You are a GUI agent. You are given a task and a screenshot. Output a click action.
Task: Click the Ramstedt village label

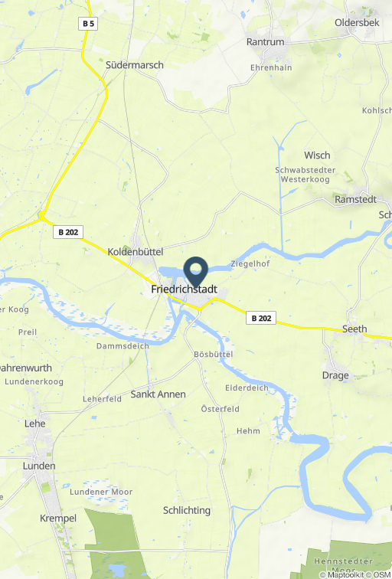355,199
